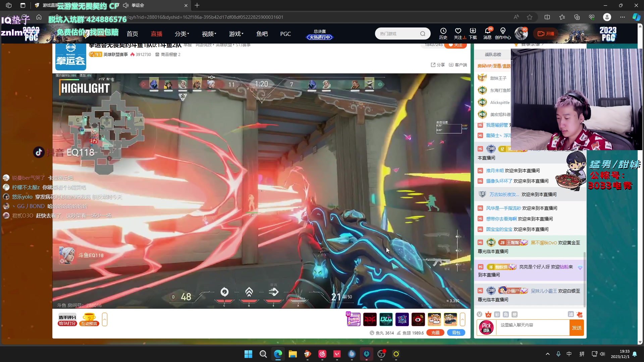Expand the gift bar arrow at right end
Screen dimensions: 644x362
463,319
